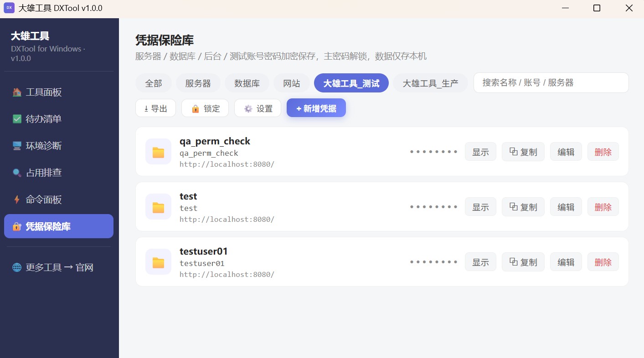Delete the testuser01 credential
This screenshot has height=358, width=644.
point(603,262)
